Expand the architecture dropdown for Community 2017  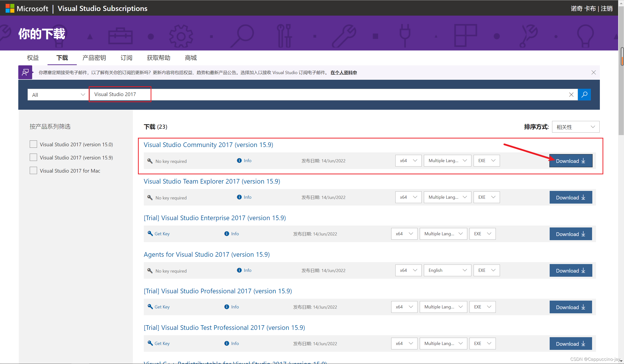coord(407,161)
